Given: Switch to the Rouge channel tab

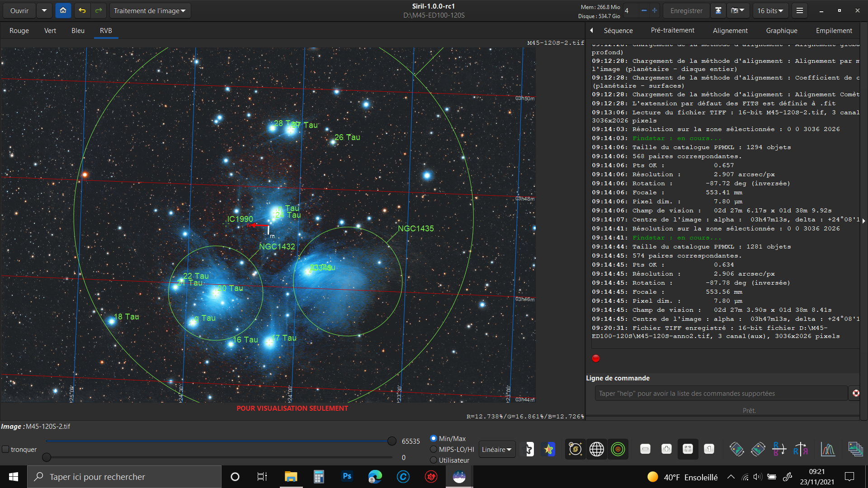Looking at the screenshot, I should [x=19, y=31].
